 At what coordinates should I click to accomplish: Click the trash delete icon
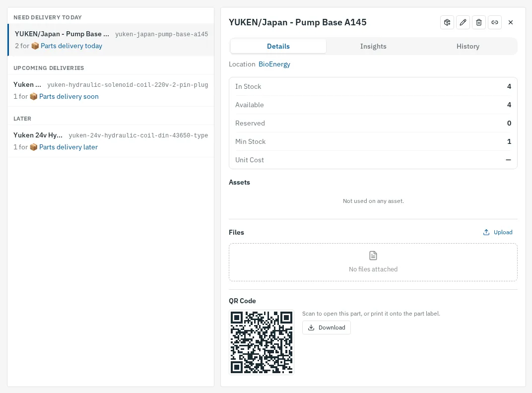(x=479, y=22)
